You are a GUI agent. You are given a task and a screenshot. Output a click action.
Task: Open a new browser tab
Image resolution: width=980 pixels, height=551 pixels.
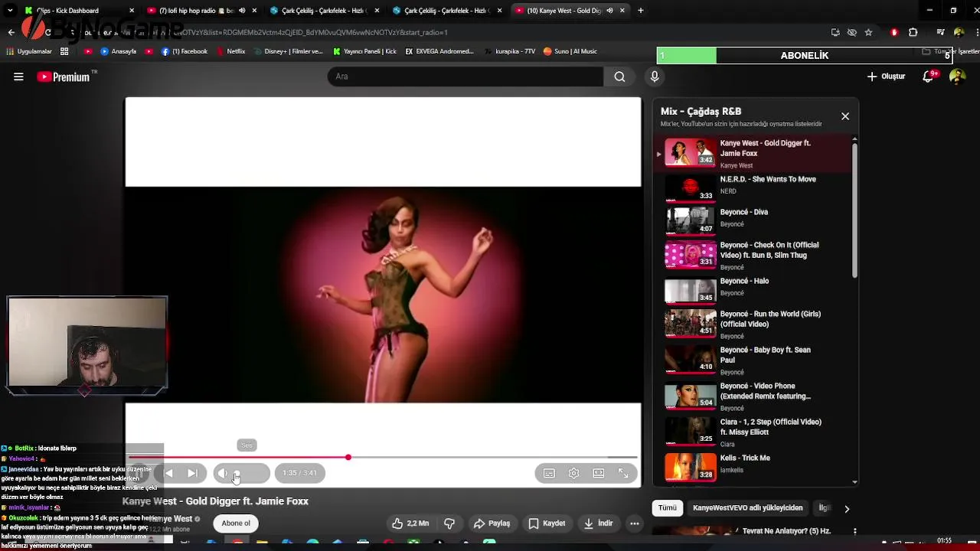[x=641, y=11]
